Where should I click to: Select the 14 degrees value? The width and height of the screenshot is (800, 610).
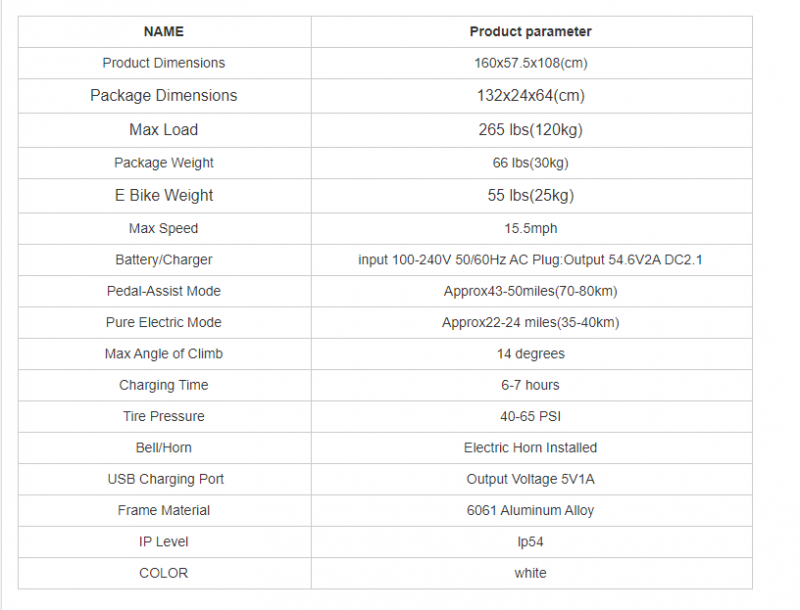pyautogui.click(x=531, y=354)
